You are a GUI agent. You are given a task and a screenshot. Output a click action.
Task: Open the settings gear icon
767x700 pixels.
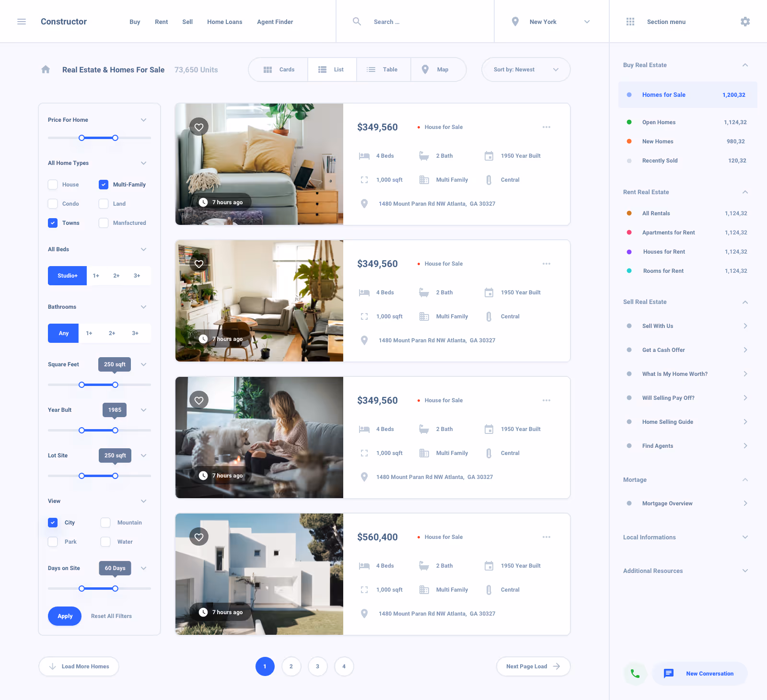click(745, 22)
